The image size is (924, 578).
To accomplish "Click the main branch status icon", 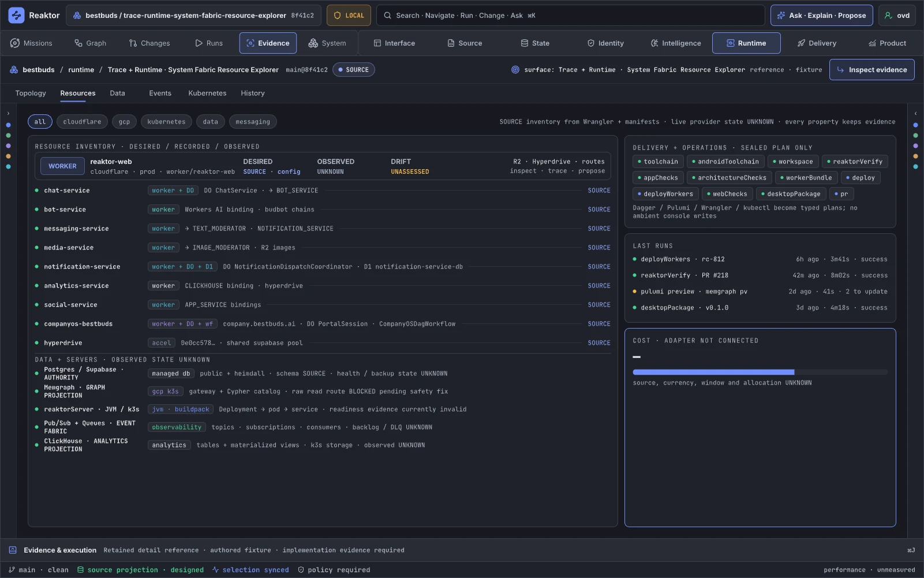I will pyautogui.click(x=12, y=570).
